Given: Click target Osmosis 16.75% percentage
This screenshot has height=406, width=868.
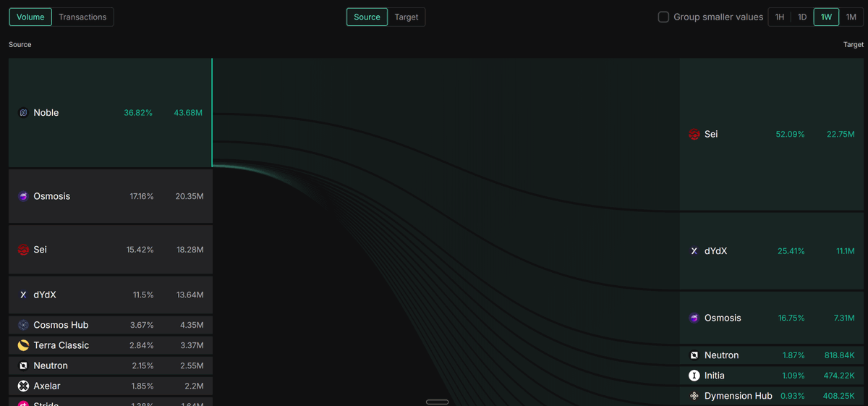Looking at the screenshot, I should 791,318.
